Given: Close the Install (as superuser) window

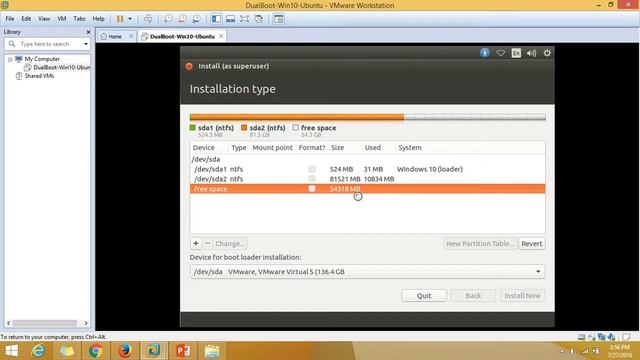Looking at the screenshot, I should (189, 66).
